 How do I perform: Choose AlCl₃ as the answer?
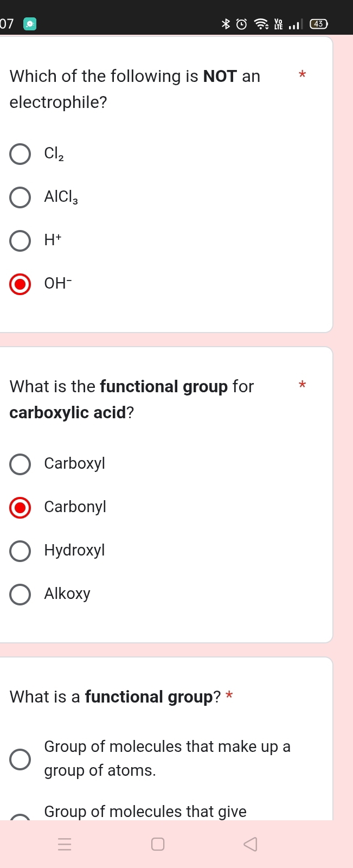[20, 197]
